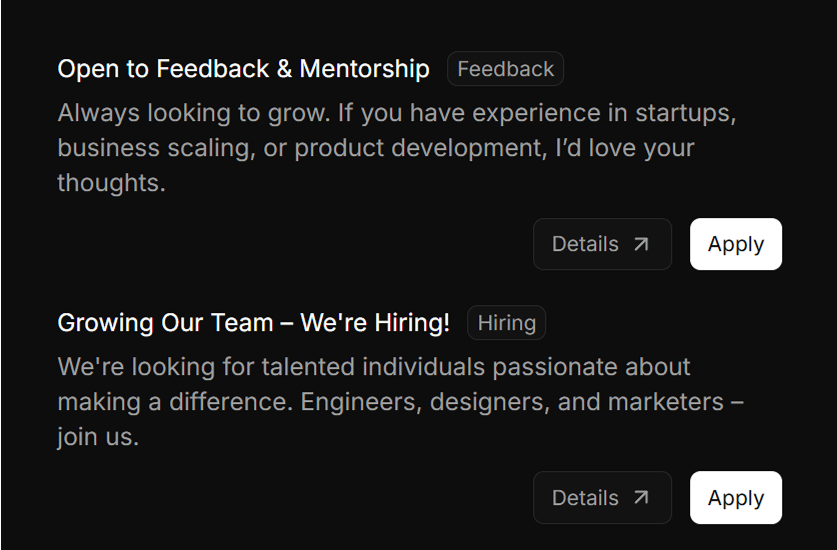Click the arrow icon on the Feedback card's Details button
The width and height of the screenshot is (837, 550).
pyautogui.click(x=641, y=244)
